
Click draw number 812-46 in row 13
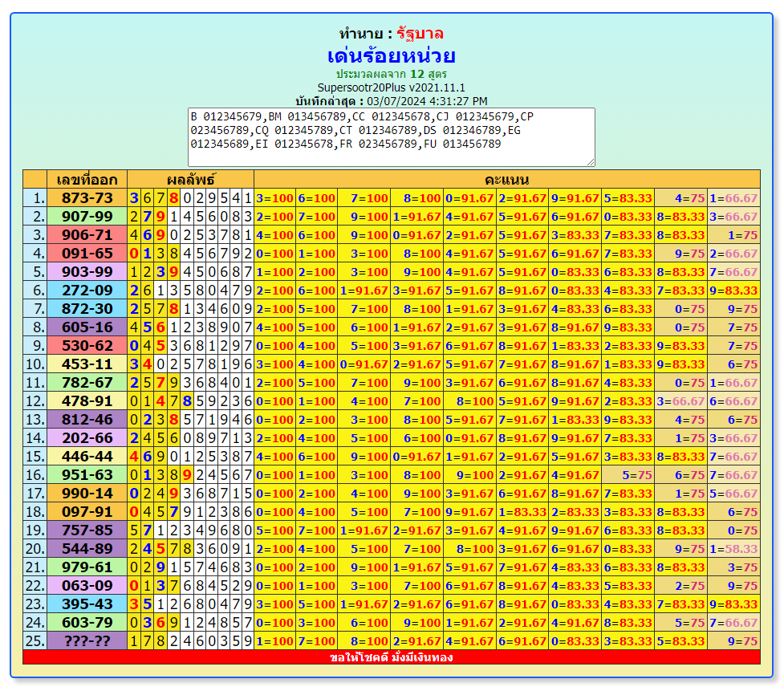[x=87, y=420]
